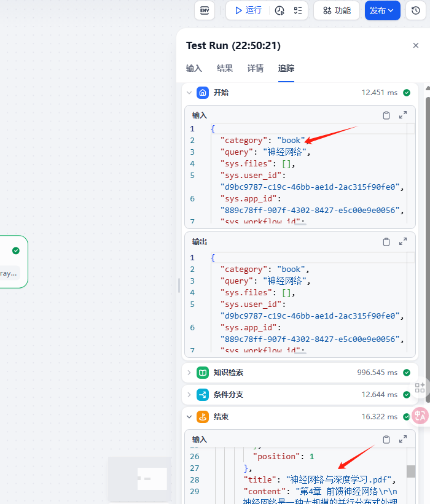Viewport: 430px width, 504px height.
Task: Switch to the 结果 tab
Action: [225, 68]
